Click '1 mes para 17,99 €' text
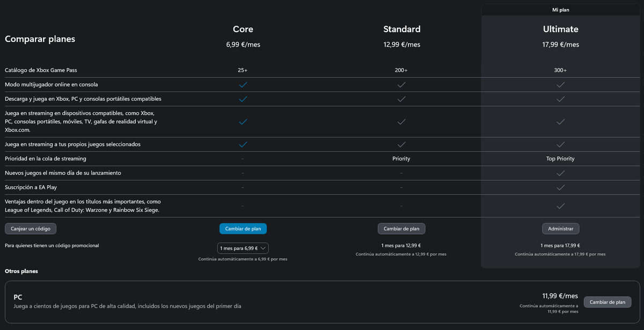This screenshot has width=644, height=330. (x=560, y=245)
